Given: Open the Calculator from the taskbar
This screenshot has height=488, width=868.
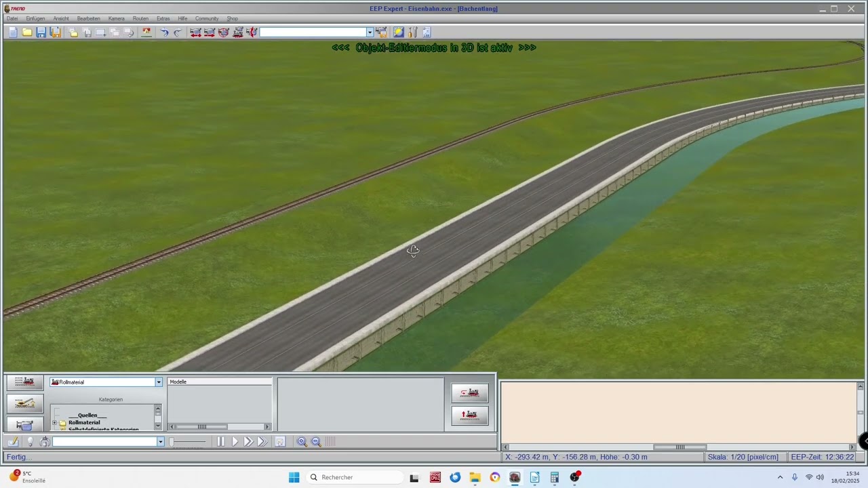Looking at the screenshot, I should pyautogui.click(x=554, y=477).
